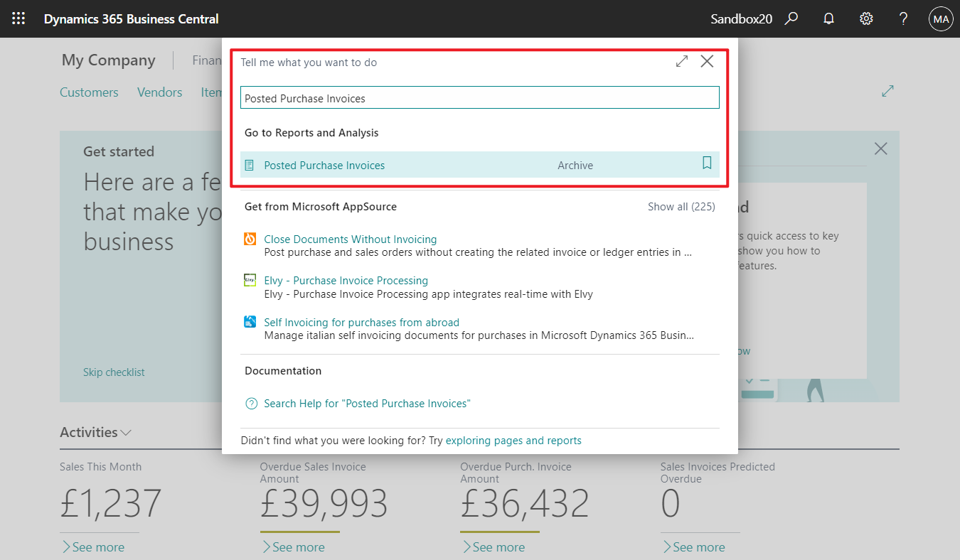
Task: Open the Vendors navigation item
Action: click(159, 92)
